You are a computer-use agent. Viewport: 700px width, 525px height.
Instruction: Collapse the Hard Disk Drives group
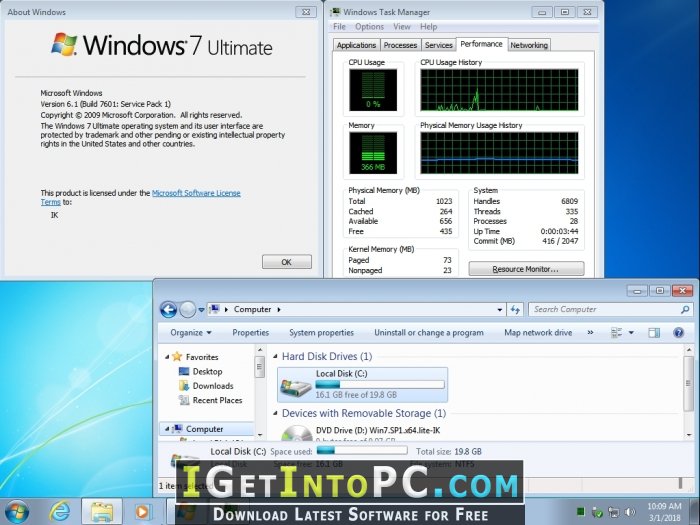275,356
